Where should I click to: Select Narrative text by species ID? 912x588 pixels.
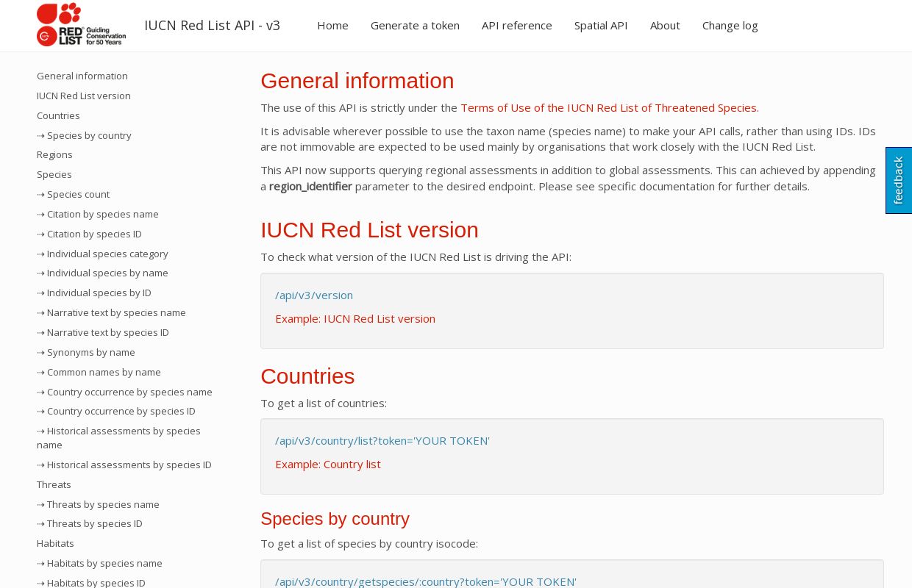pos(103,332)
